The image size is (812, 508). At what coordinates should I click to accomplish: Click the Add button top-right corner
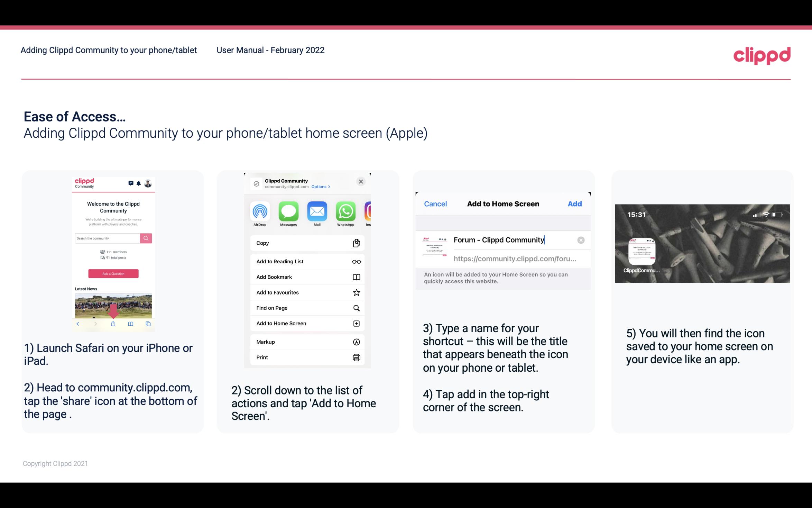click(x=575, y=204)
